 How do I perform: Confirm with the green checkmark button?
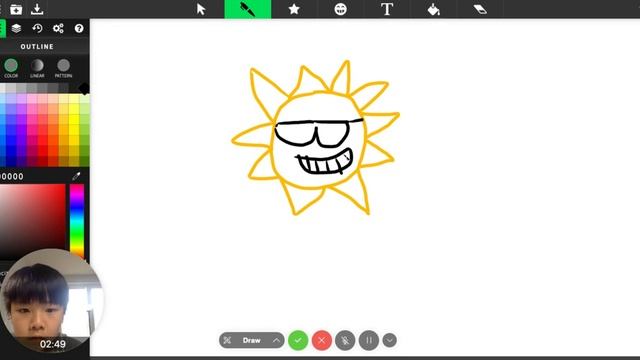(298, 340)
